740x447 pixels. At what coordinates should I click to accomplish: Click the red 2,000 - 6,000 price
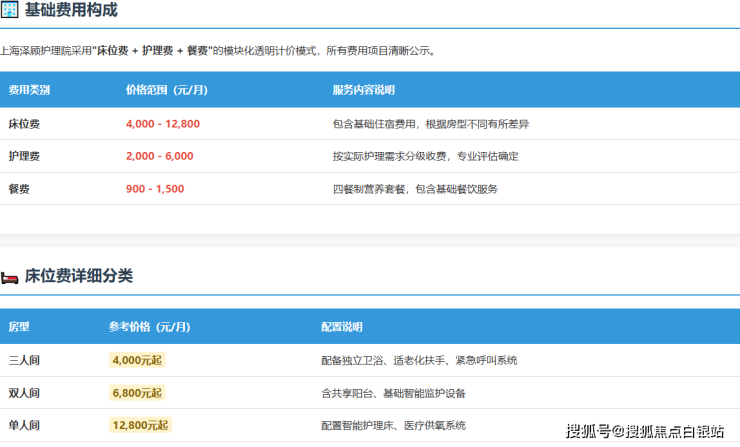(x=160, y=156)
